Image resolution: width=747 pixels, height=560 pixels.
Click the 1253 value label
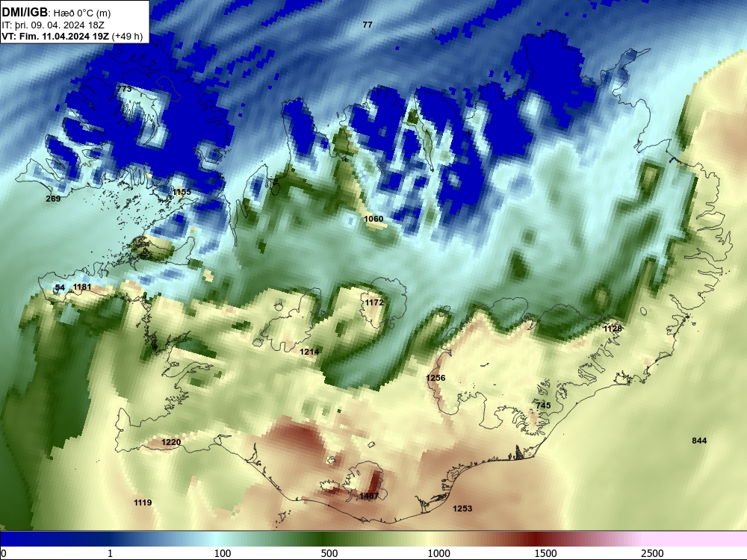pos(462,508)
